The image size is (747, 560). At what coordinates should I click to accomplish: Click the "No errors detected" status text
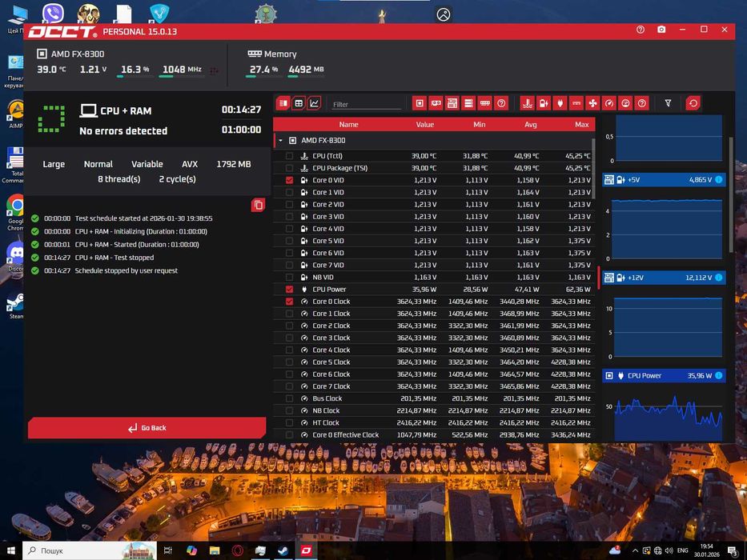123,131
